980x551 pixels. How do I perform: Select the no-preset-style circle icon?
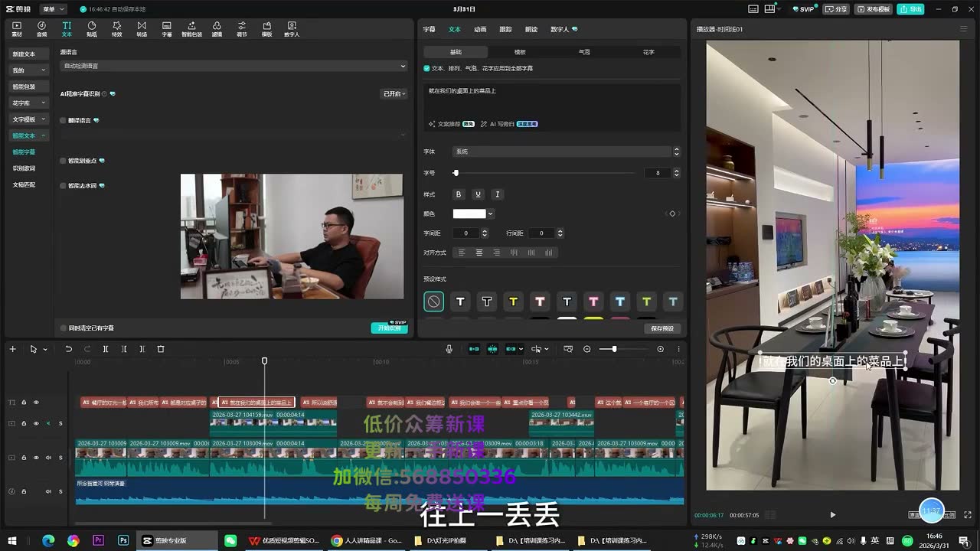[433, 302]
